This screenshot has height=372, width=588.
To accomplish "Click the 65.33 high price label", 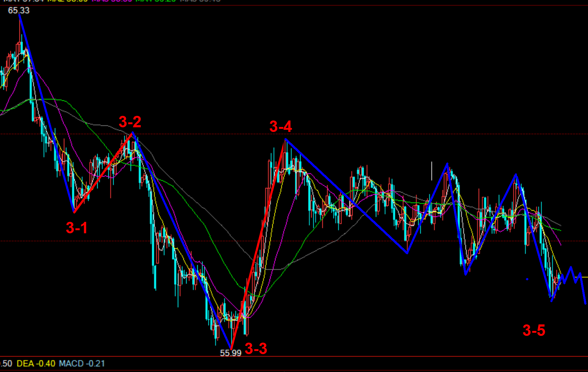I will coord(19,11).
